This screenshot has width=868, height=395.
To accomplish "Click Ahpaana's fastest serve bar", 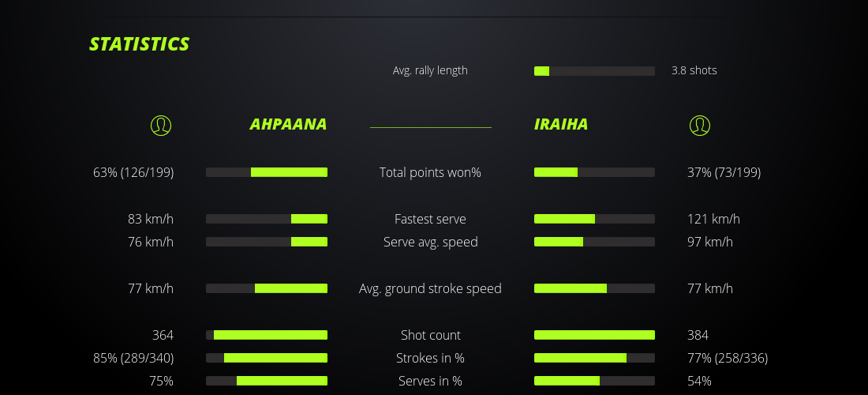I will coord(267,219).
